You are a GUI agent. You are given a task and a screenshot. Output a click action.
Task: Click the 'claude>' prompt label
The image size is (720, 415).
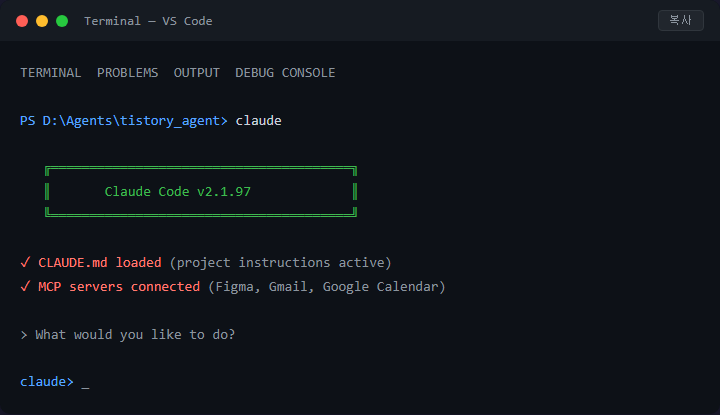(x=47, y=381)
